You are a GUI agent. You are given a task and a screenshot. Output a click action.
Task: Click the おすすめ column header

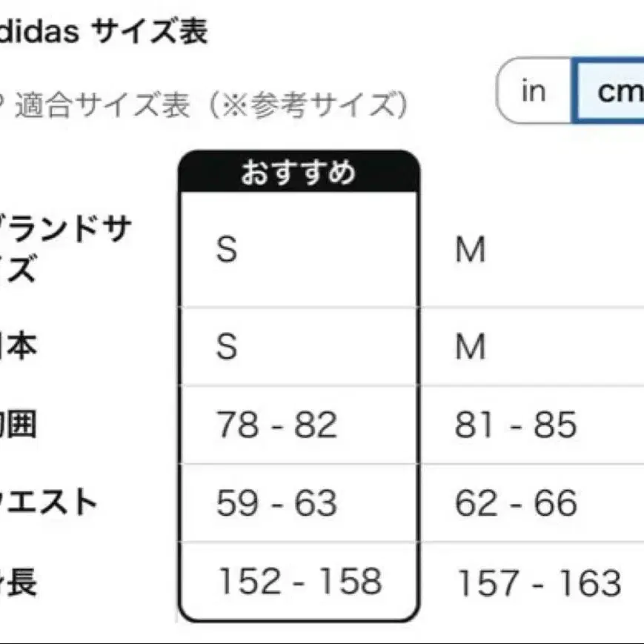pos(298,175)
